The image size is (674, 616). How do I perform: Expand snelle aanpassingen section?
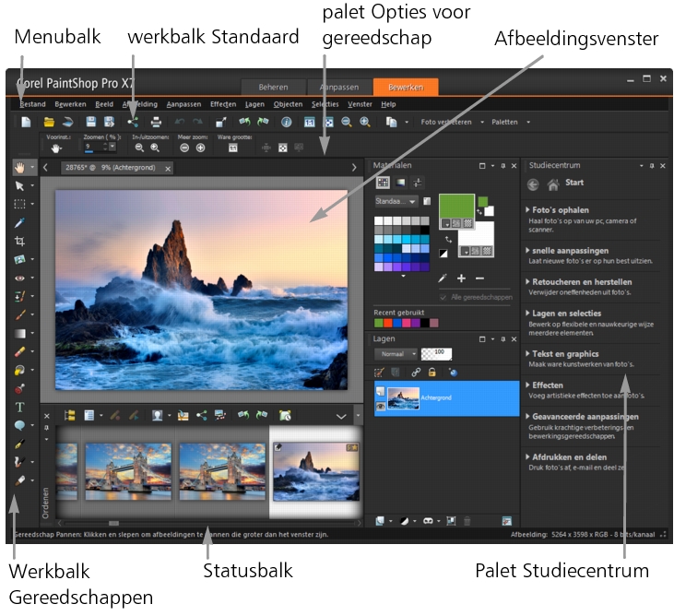pos(570,251)
